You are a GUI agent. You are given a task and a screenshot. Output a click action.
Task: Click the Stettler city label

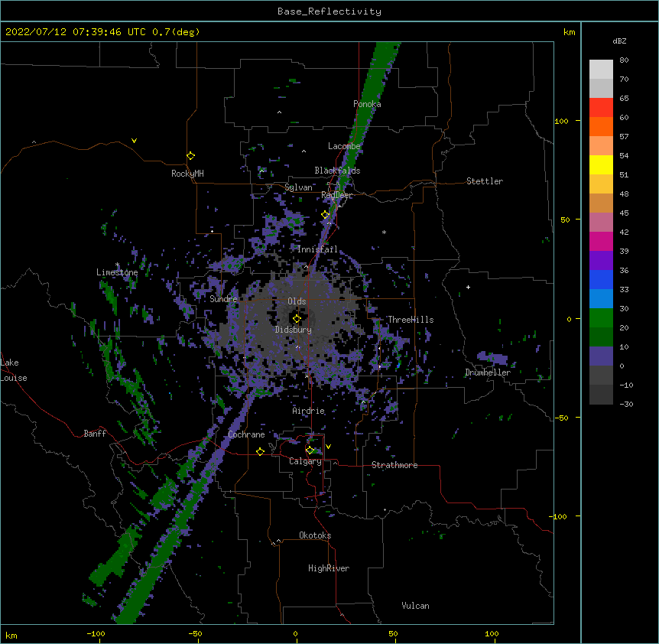pos(485,181)
